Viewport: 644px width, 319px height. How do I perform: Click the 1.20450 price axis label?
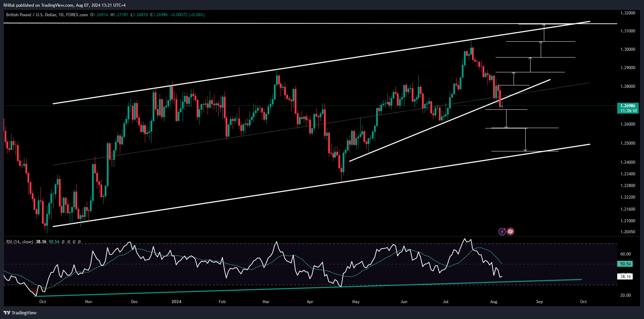pyautogui.click(x=628, y=232)
